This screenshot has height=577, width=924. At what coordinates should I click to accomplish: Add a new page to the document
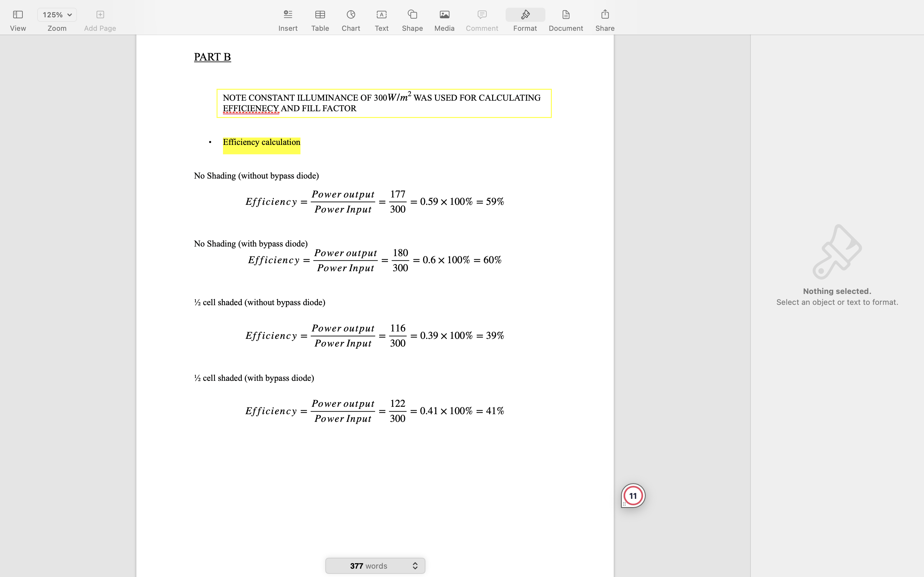coord(100,14)
